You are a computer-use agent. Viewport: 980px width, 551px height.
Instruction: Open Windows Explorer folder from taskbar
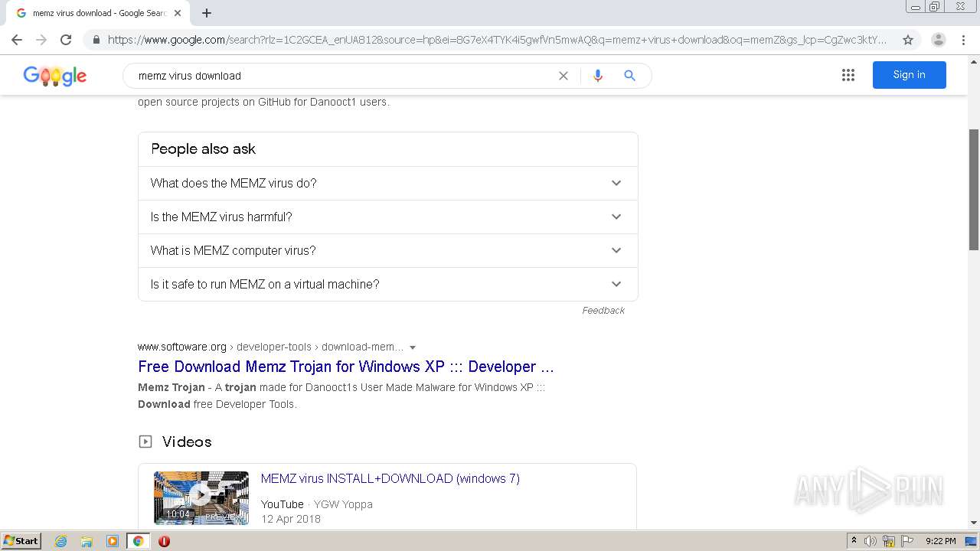pos(87,541)
